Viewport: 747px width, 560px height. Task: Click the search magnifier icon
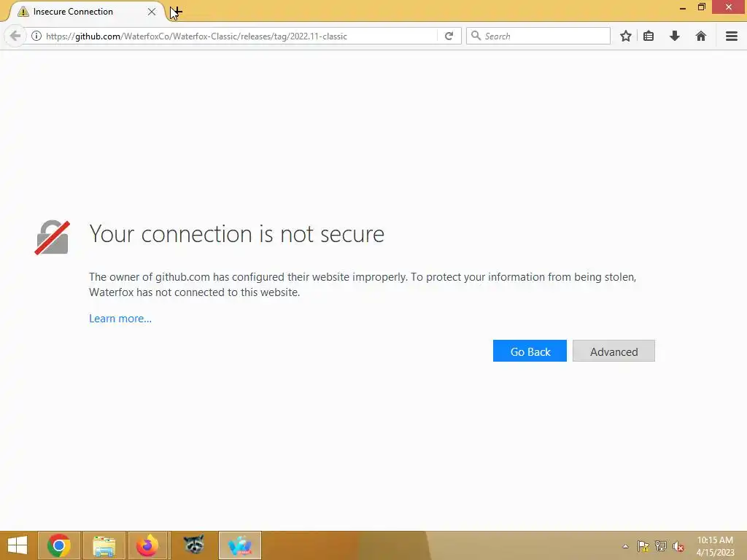(476, 36)
